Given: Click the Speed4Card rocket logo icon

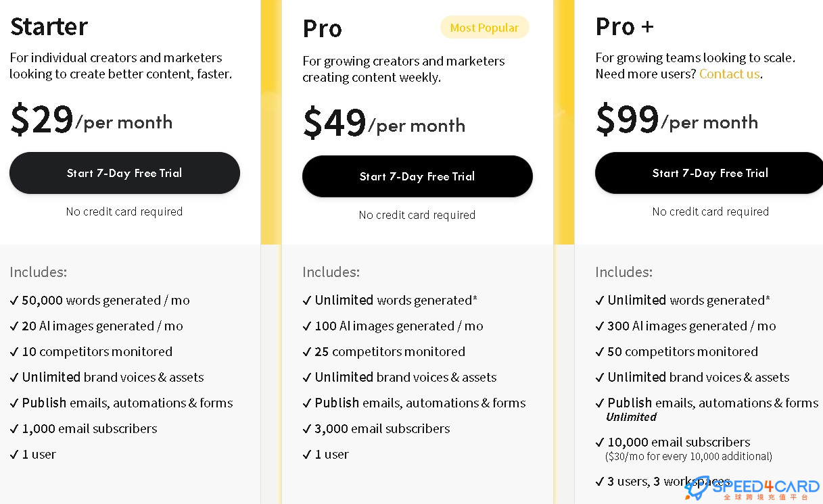Looking at the screenshot, I should point(697,488).
